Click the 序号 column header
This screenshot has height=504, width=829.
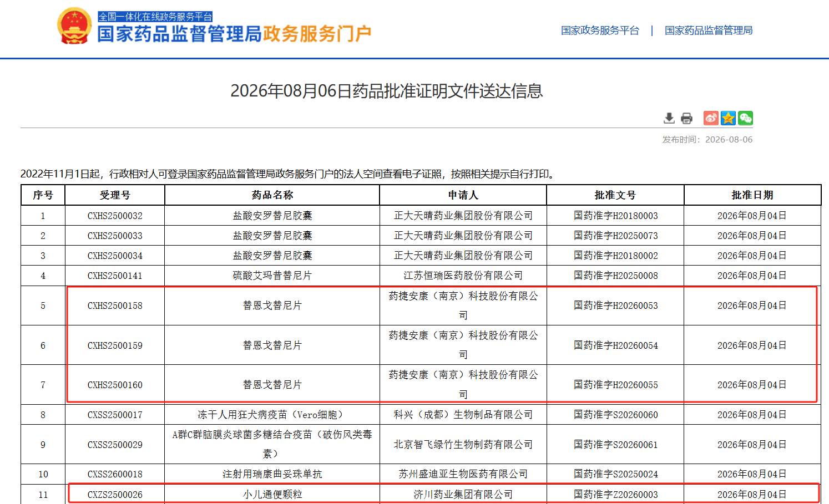pos(43,195)
